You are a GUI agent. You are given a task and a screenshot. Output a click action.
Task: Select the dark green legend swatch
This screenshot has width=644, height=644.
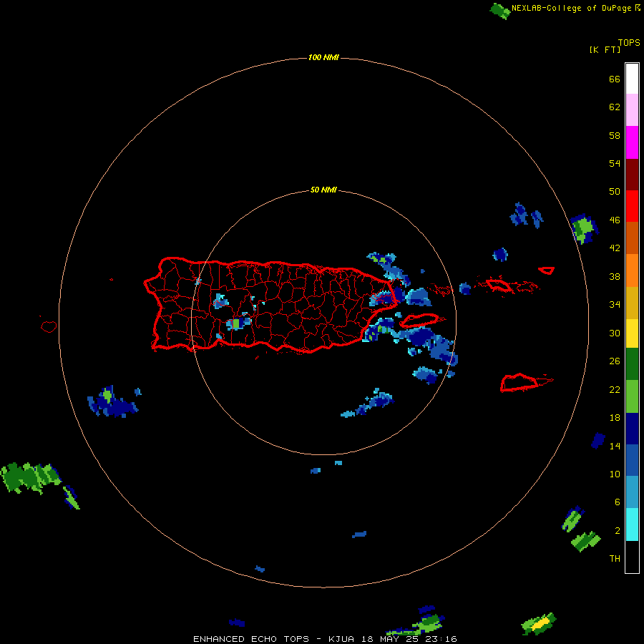632,364
